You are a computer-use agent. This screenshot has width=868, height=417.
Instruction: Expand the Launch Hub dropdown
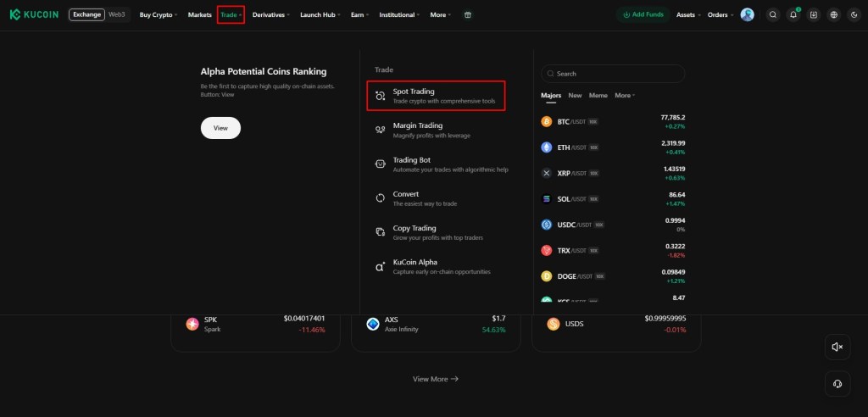(x=320, y=15)
